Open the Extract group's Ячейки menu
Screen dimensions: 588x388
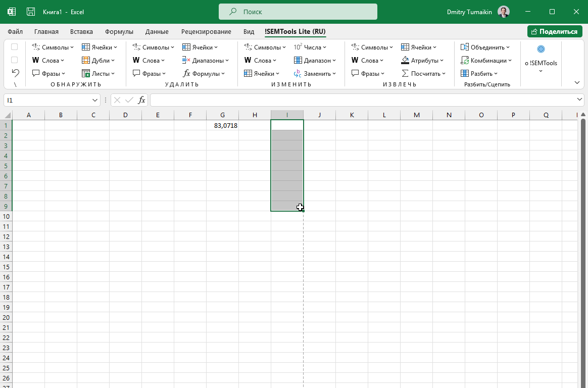click(x=418, y=47)
